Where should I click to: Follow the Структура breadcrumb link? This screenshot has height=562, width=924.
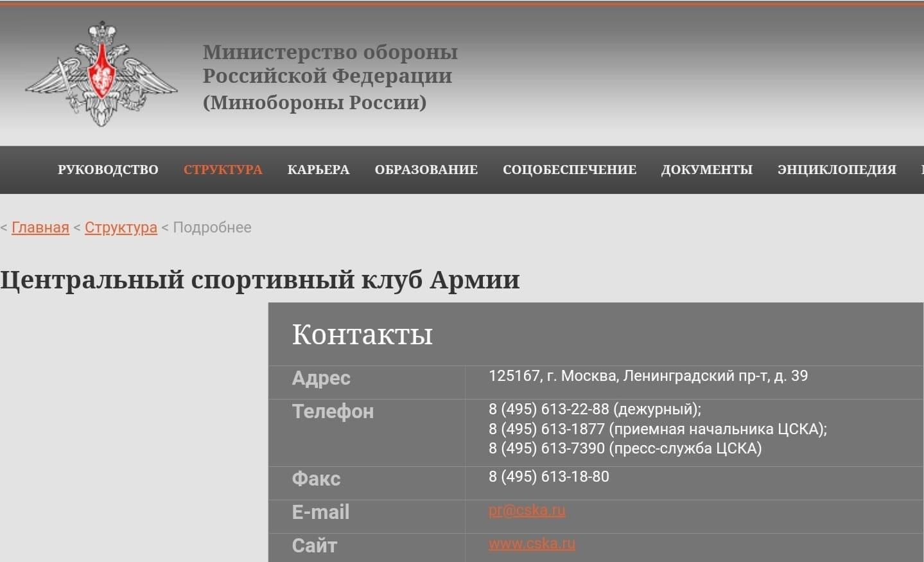[x=121, y=227]
